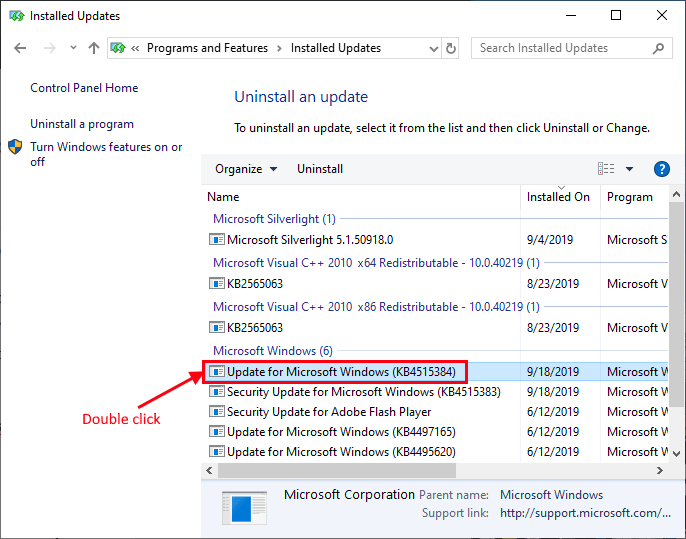Click the icon of KB4497165 update row
Screen dimensions: 686x539
click(217, 432)
